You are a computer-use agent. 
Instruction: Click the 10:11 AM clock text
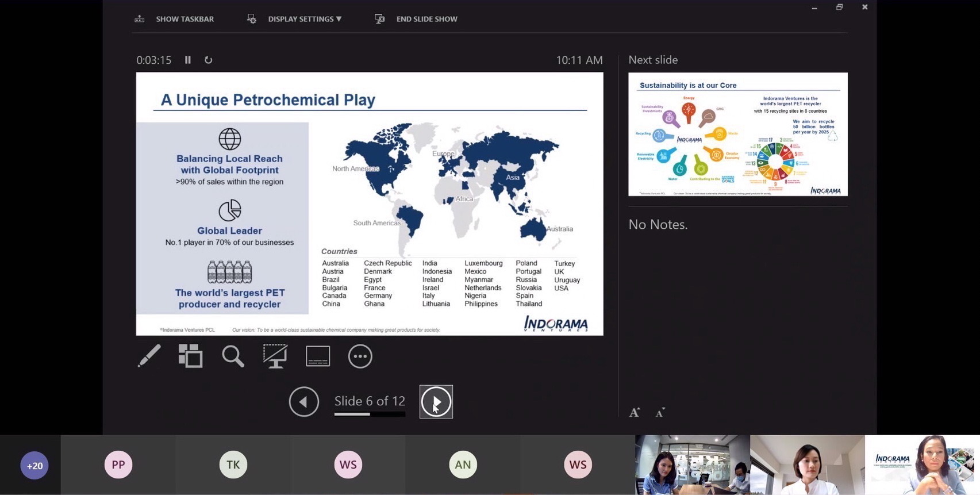pyautogui.click(x=579, y=60)
